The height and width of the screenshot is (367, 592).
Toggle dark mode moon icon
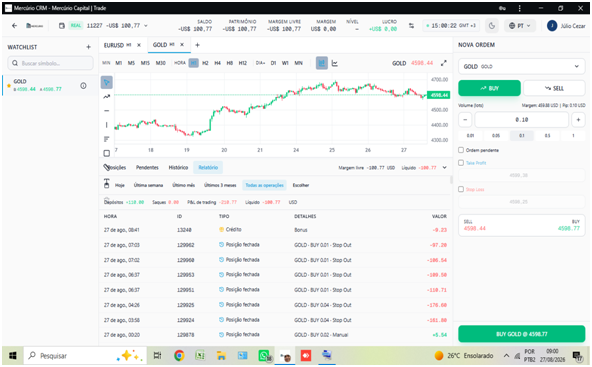click(492, 26)
